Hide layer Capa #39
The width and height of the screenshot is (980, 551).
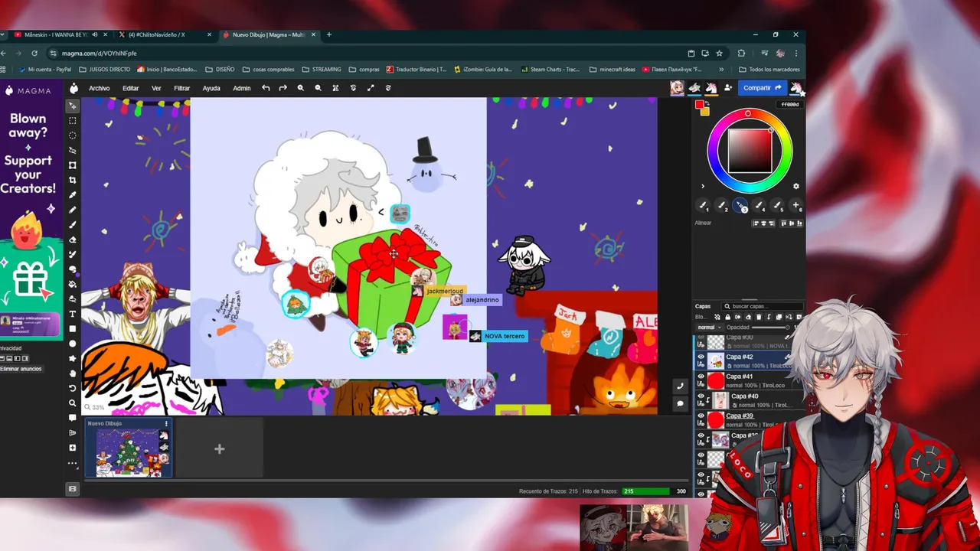click(x=701, y=416)
